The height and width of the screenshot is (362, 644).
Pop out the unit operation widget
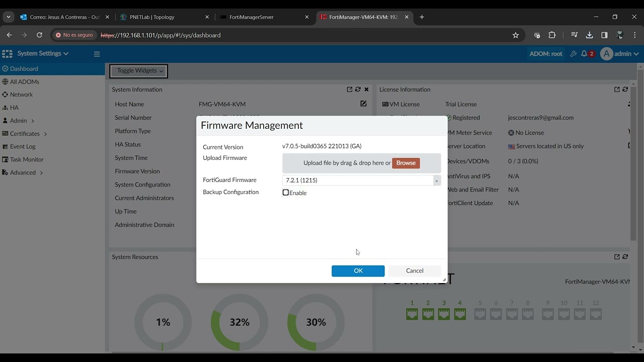click(x=617, y=257)
